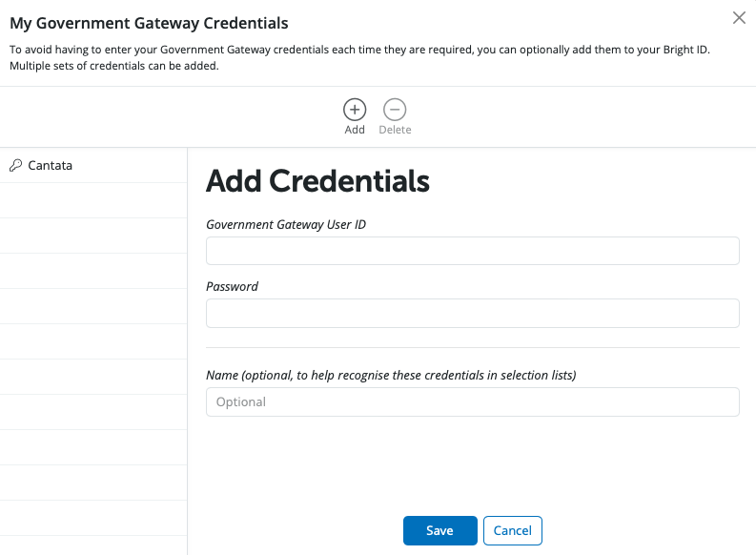Click the Add plus-circle icon
This screenshot has height=555, width=756.
tap(355, 109)
